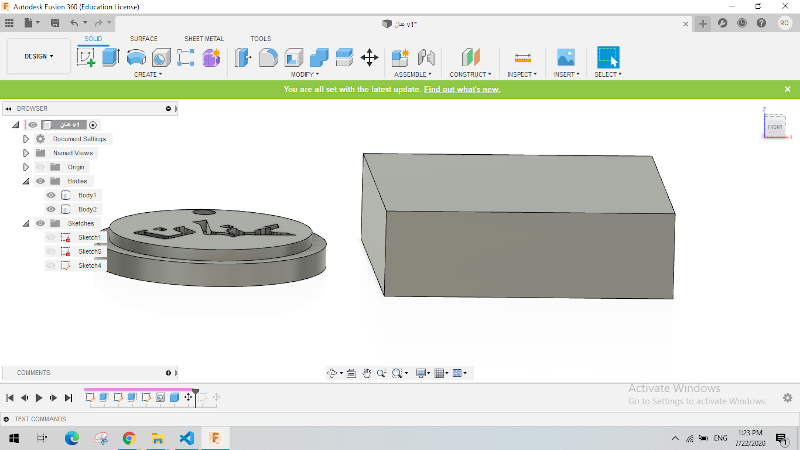Hide Body1 with its eye icon
The image size is (800, 450).
pos(51,195)
